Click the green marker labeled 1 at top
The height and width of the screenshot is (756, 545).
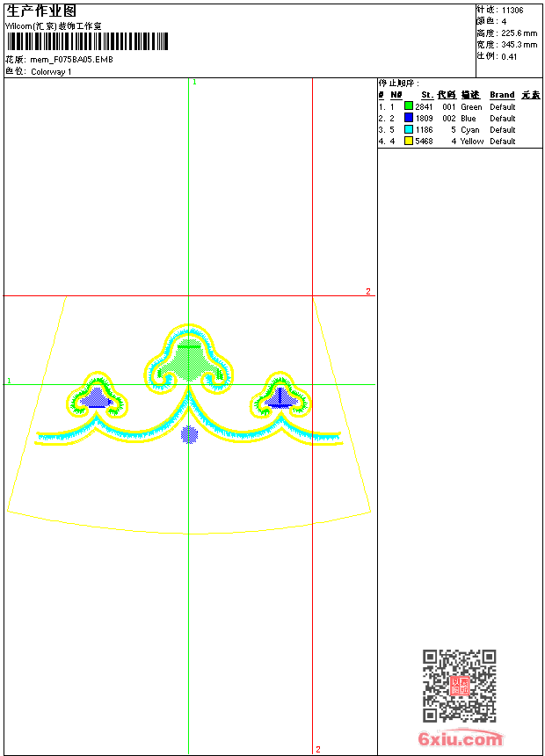click(x=194, y=83)
